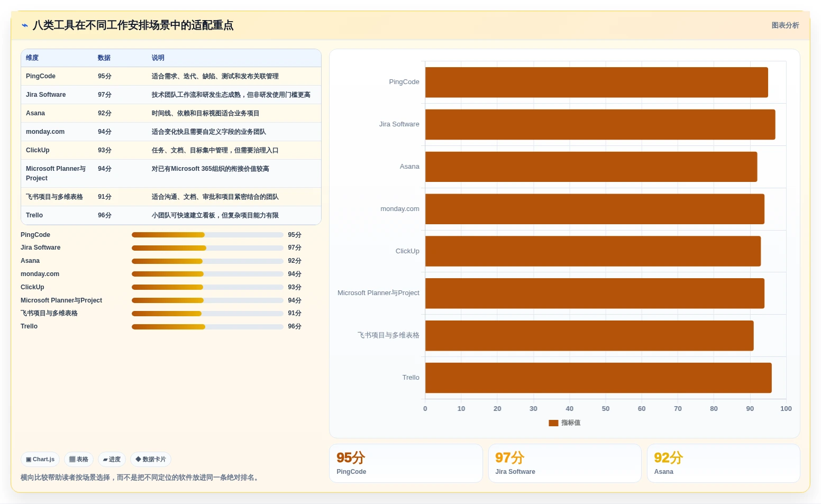
Task: Click the ClickUp progress bar
Action: [x=207, y=287]
